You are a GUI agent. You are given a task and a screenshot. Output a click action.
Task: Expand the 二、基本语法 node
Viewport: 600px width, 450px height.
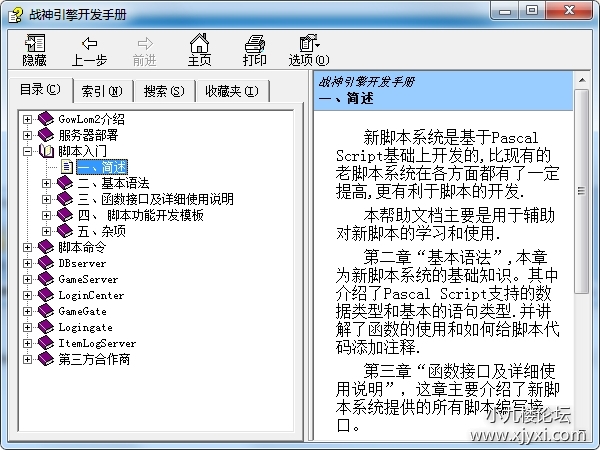click(x=46, y=183)
